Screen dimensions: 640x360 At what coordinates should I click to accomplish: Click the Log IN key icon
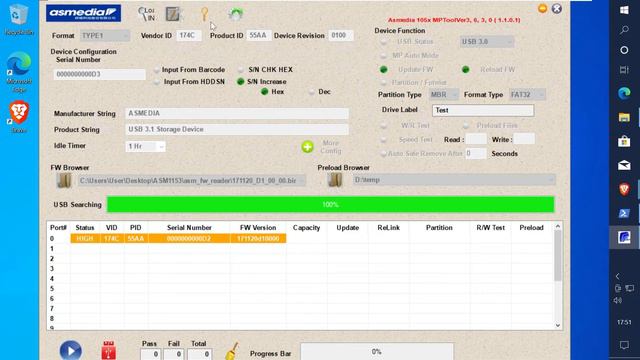click(x=146, y=14)
